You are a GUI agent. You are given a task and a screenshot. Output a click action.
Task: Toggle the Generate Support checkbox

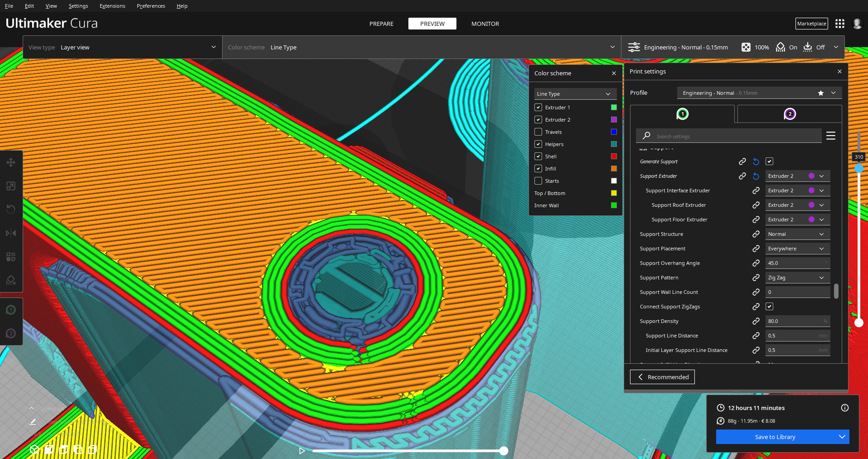[770, 161]
